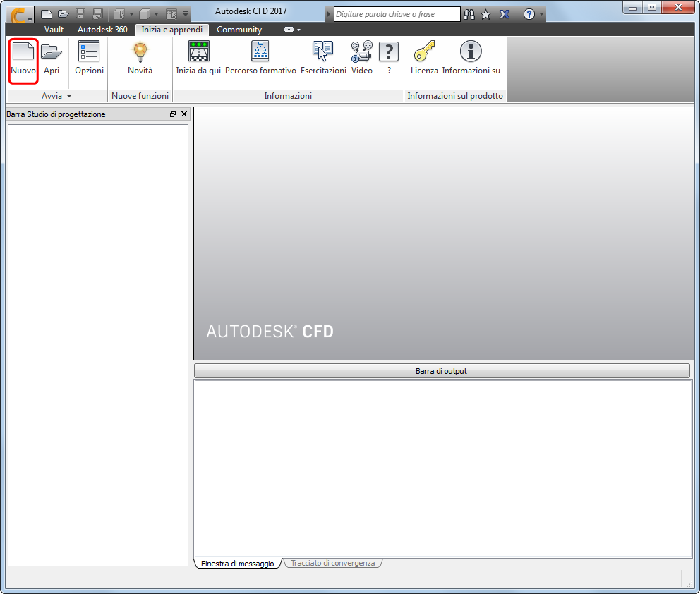Toggle ribbon minimize button
This screenshot has width=700, height=594.
[289, 30]
